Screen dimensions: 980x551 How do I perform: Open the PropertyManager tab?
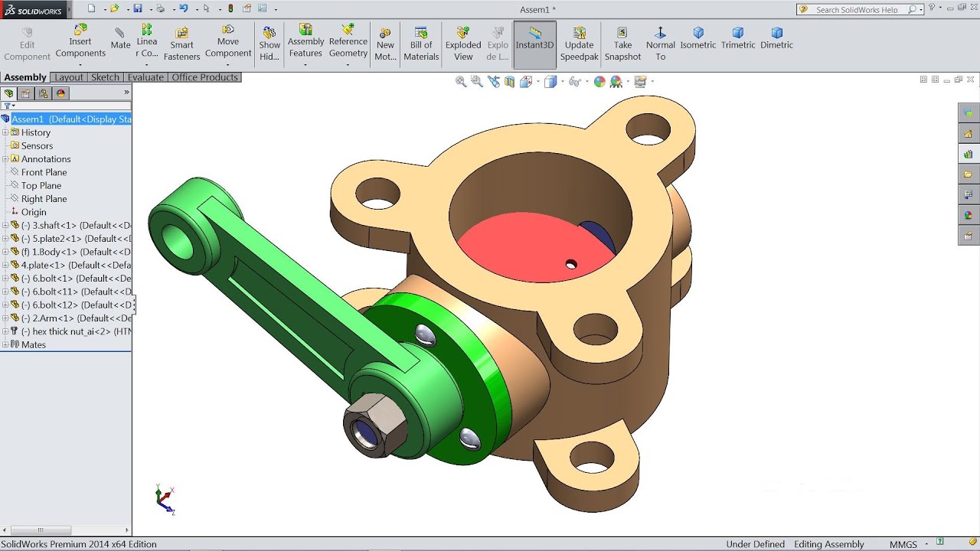26,93
